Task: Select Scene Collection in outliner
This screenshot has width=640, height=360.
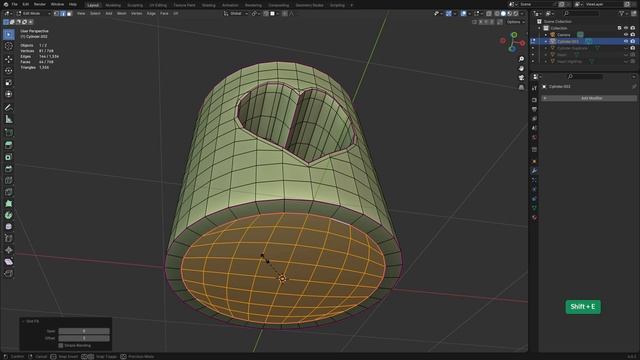Action: [558, 22]
